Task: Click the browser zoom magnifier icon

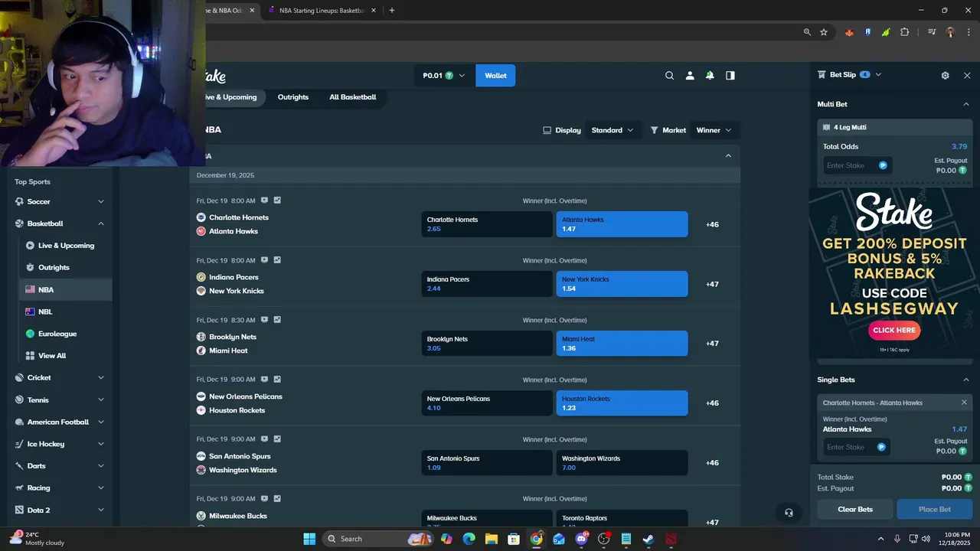Action: pos(807,32)
